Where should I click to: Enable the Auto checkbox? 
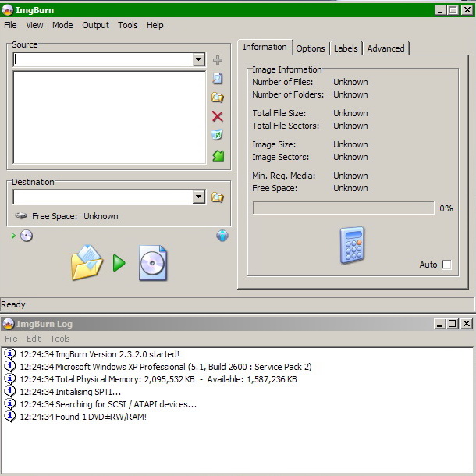click(x=446, y=265)
